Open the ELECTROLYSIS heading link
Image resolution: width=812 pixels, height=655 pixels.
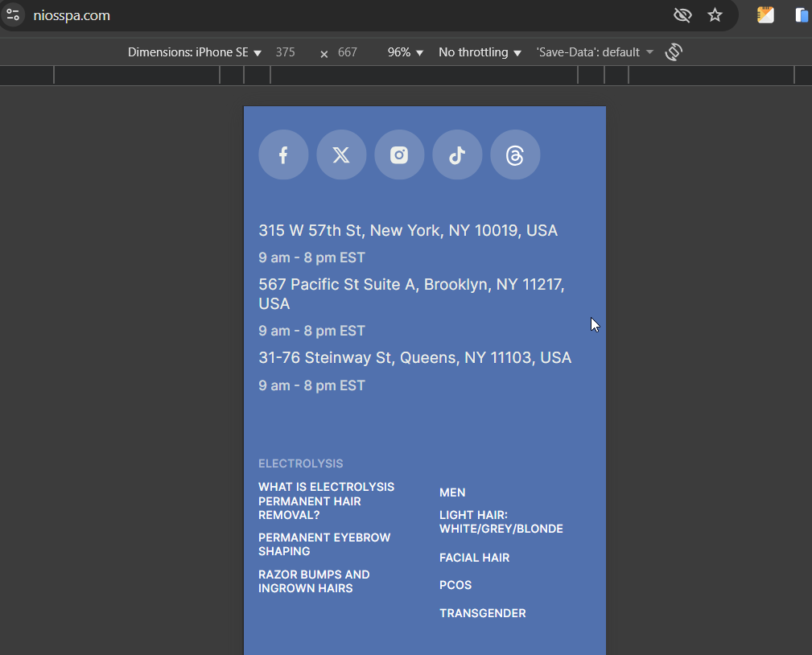[x=301, y=463]
